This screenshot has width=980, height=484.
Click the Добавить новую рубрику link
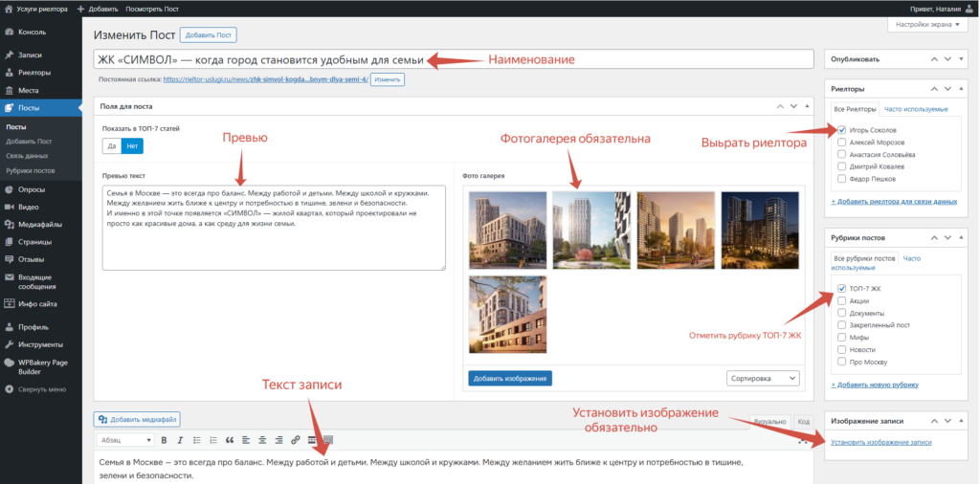click(875, 385)
